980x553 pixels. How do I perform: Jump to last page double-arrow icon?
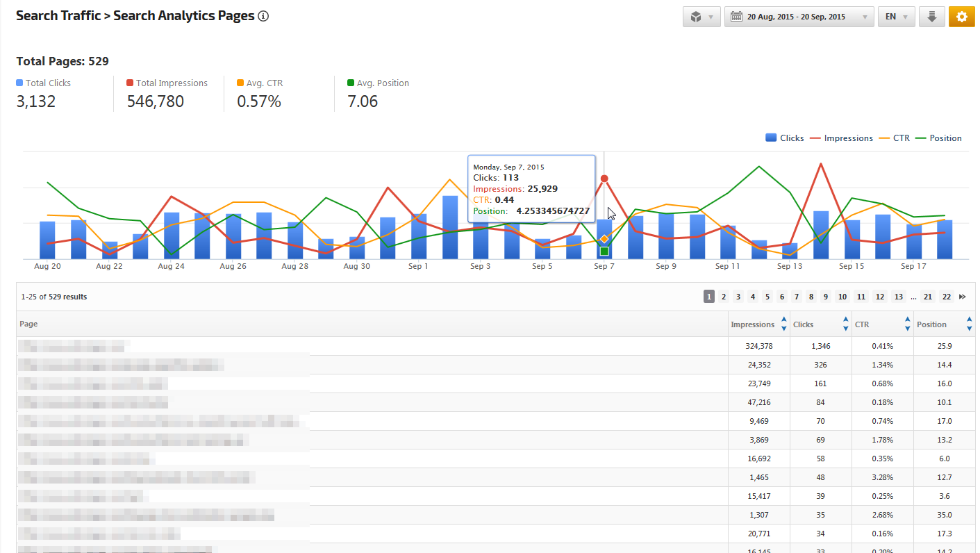click(963, 297)
